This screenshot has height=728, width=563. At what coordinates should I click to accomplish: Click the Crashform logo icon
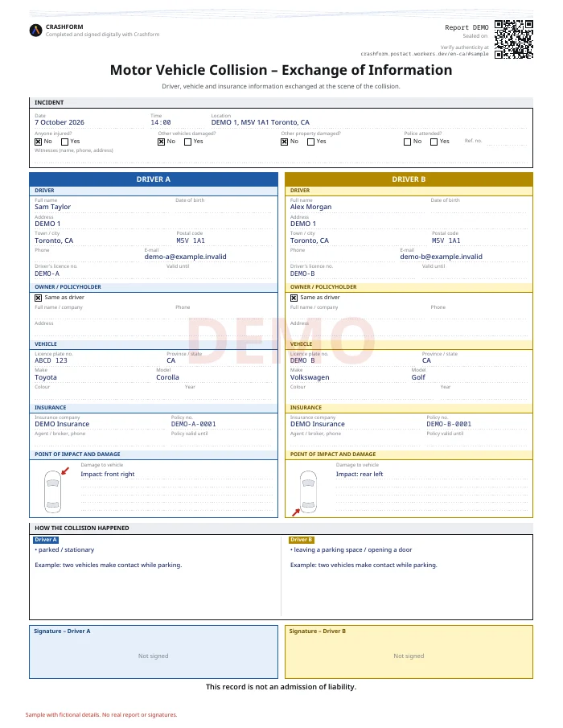tap(35, 31)
